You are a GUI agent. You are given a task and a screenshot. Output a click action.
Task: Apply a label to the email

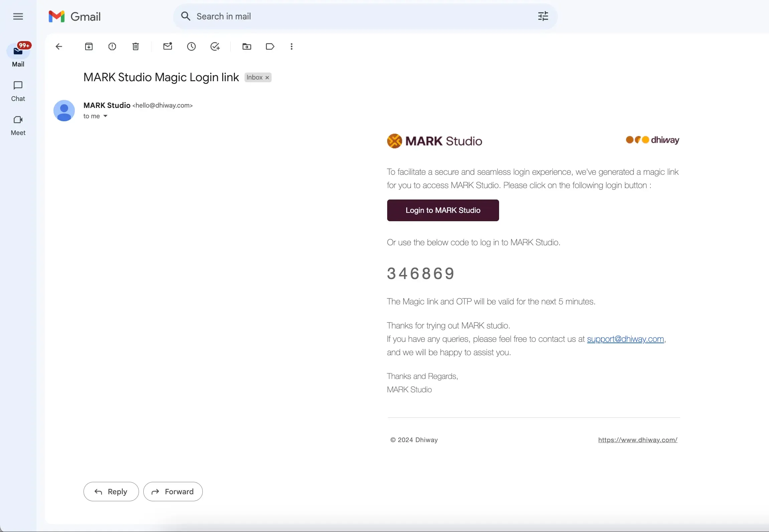coord(270,46)
